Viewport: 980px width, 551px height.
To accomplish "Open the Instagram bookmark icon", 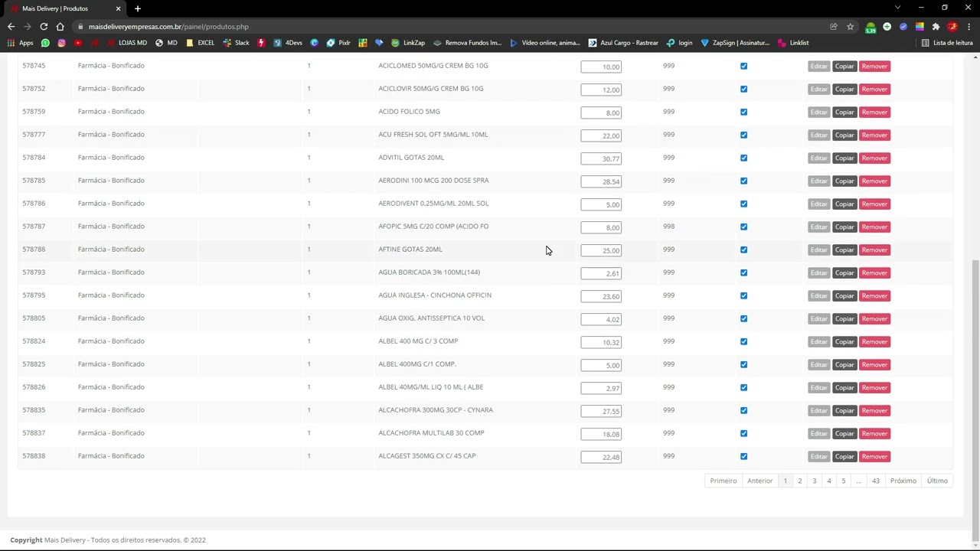I will (61, 43).
